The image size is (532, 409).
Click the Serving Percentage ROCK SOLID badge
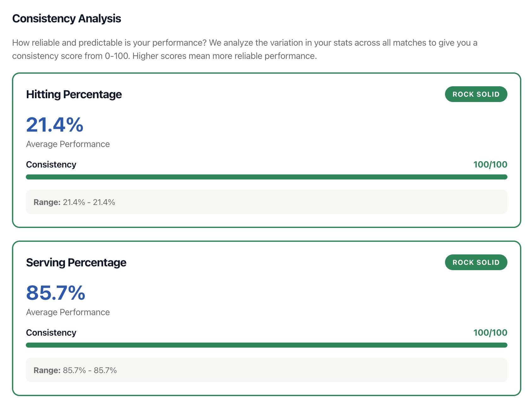pyautogui.click(x=476, y=262)
